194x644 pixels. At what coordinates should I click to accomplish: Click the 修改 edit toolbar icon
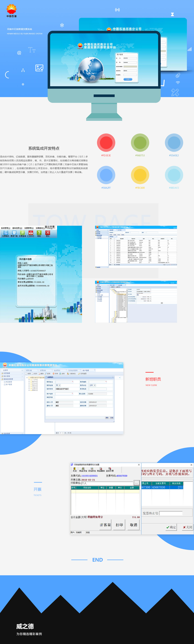click(x=34, y=373)
